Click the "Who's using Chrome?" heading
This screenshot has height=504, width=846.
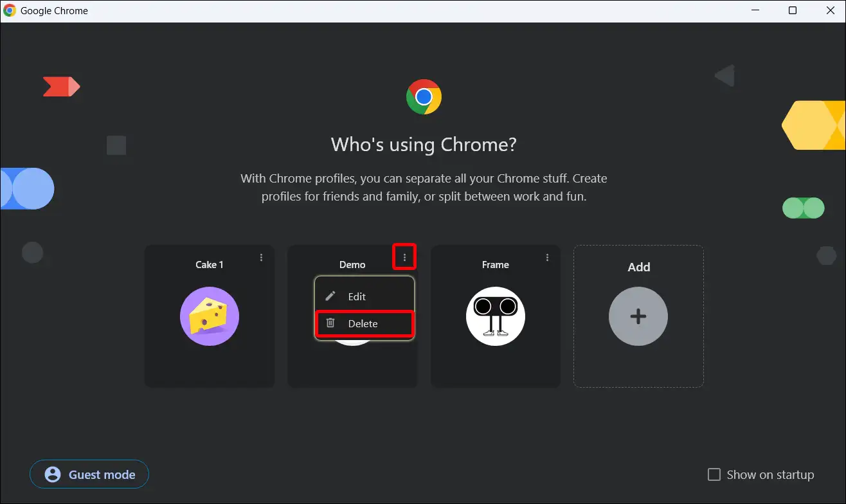click(x=424, y=144)
